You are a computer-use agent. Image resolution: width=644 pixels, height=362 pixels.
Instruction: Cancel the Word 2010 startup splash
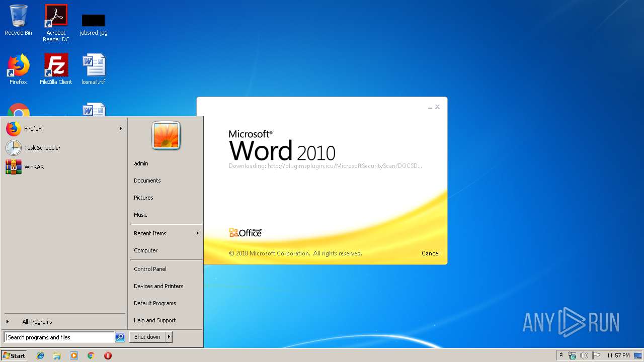tap(431, 253)
